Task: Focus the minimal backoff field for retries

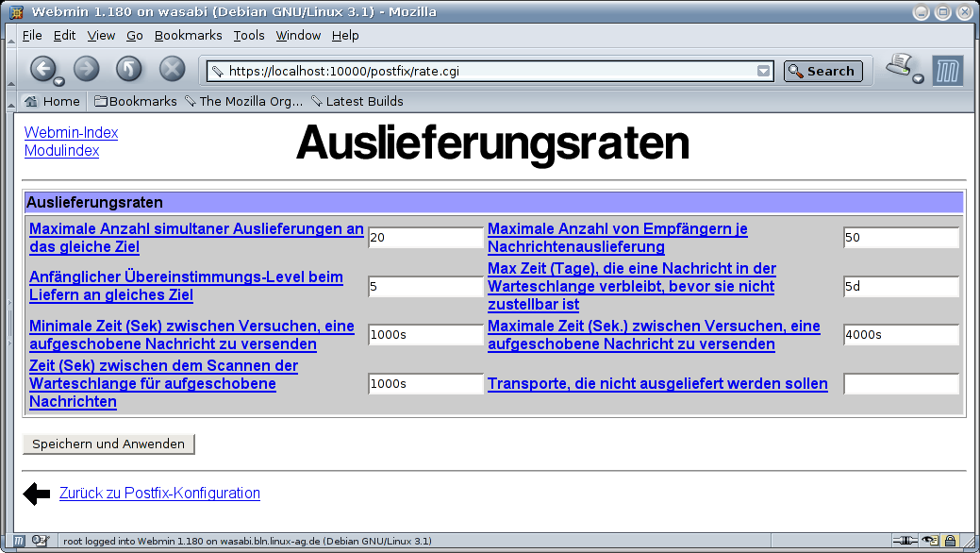Action: point(425,335)
